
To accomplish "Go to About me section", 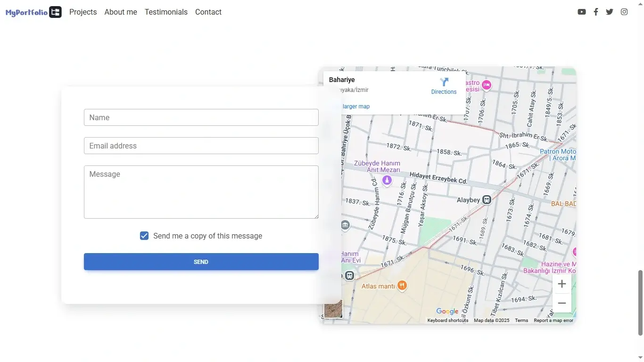I will coord(121,12).
